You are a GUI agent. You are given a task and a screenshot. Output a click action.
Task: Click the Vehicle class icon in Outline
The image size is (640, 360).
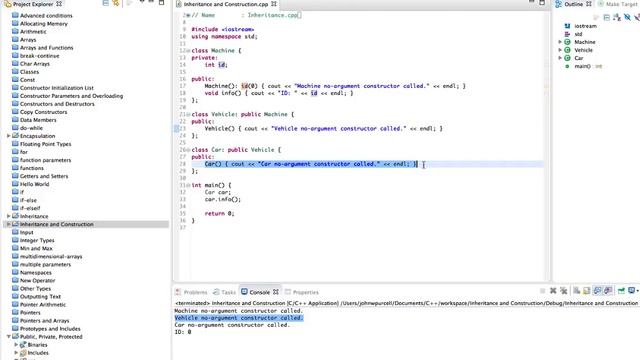pos(567,50)
